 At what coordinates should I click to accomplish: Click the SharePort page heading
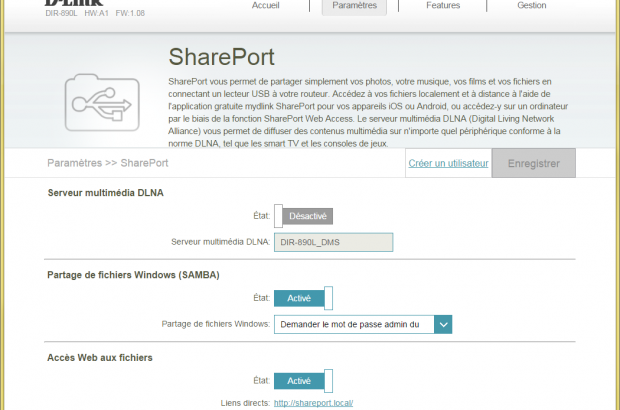[x=221, y=55]
